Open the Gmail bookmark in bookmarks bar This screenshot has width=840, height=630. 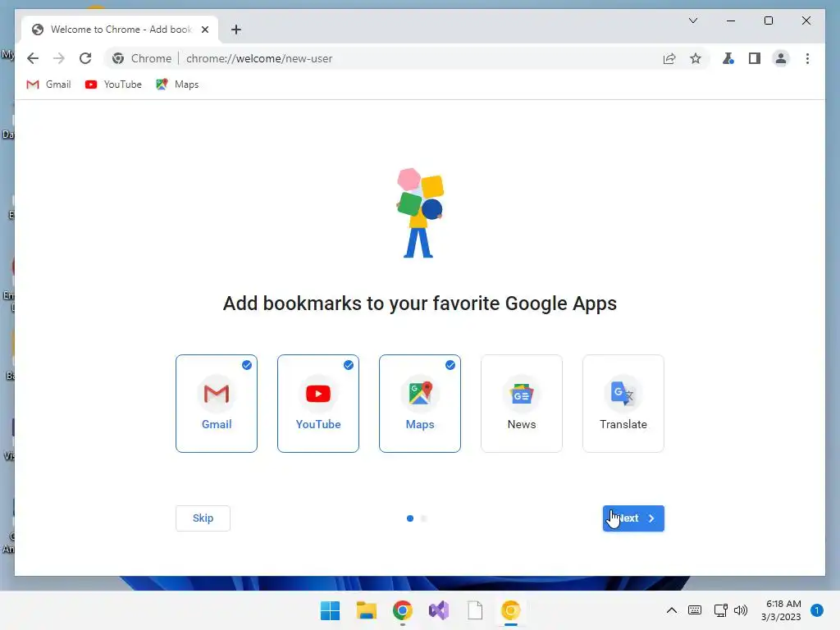point(48,84)
